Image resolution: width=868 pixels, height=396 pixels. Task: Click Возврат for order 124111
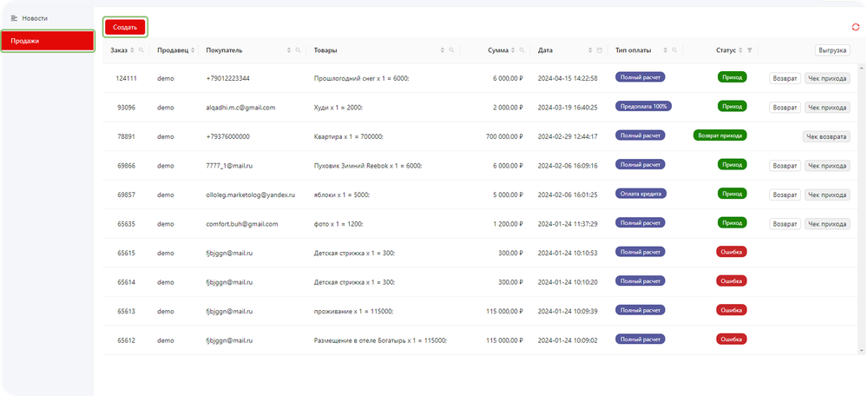coord(785,79)
